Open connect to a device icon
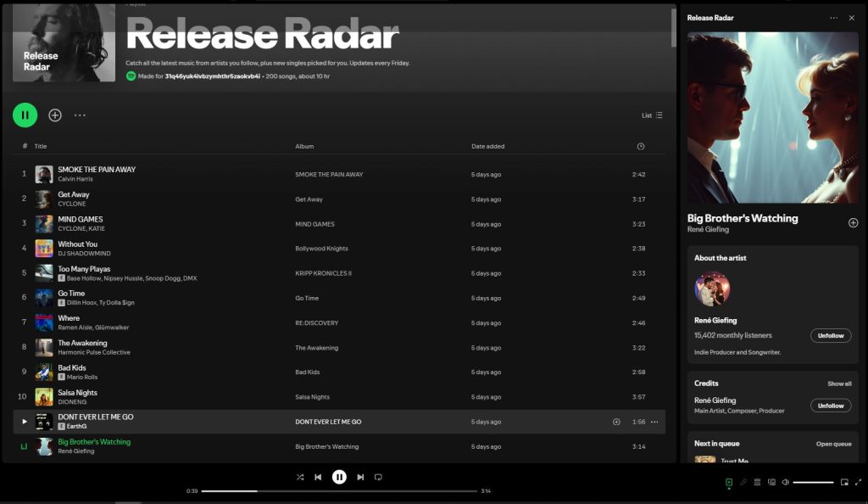 coord(771,483)
